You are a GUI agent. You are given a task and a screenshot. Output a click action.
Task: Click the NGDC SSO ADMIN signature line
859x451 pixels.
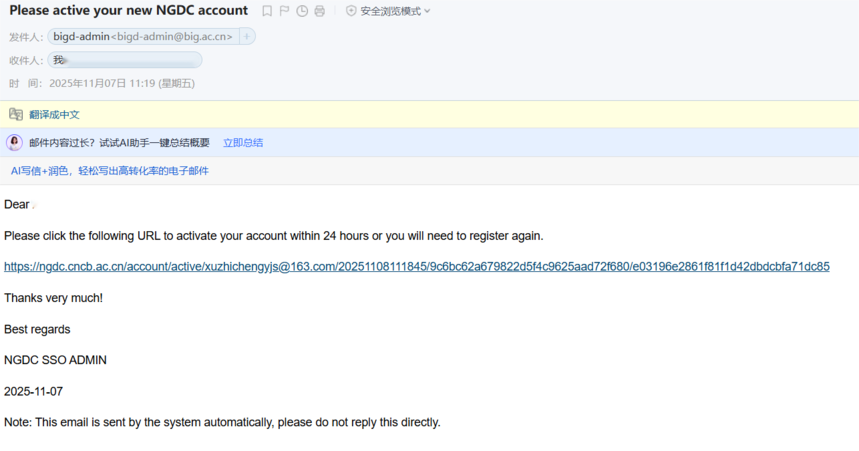tap(55, 360)
